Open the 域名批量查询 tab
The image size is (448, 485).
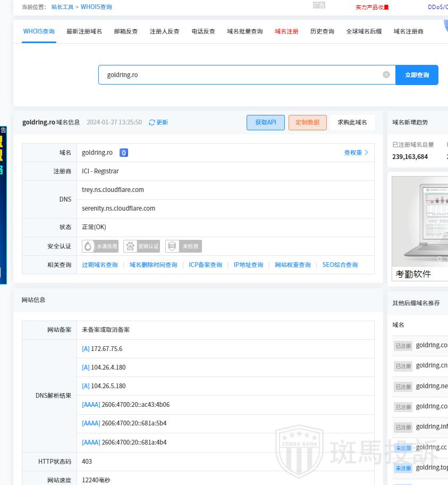point(244,31)
